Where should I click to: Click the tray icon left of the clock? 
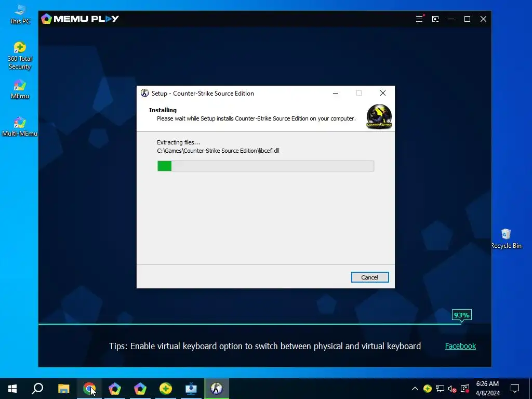pos(465,389)
